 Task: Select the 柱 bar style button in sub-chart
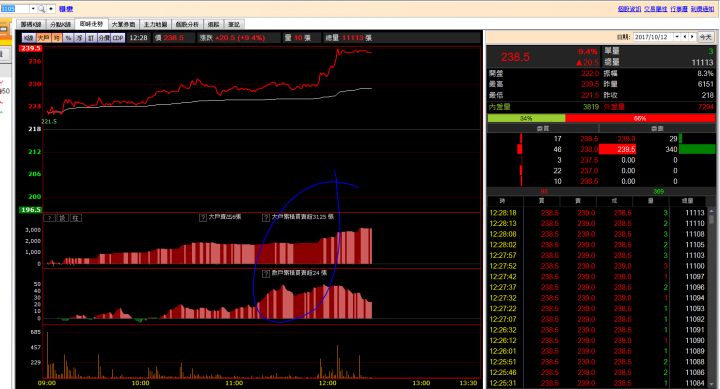pos(76,218)
